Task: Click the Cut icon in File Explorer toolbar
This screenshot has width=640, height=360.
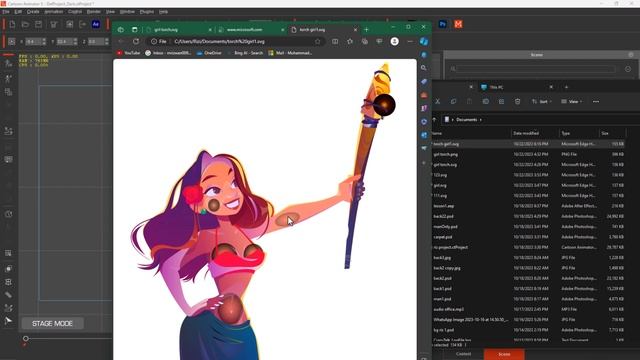Action: pyautogui.click(x=438, y=101)
